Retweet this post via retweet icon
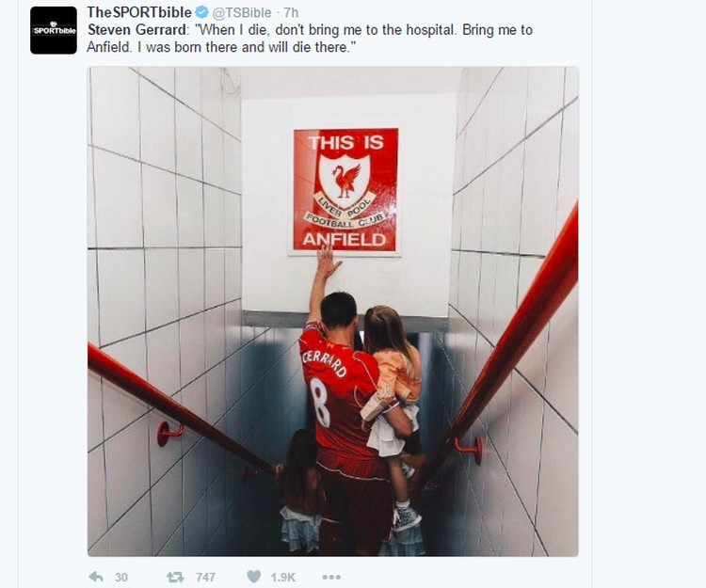 [x=175, y=577]
